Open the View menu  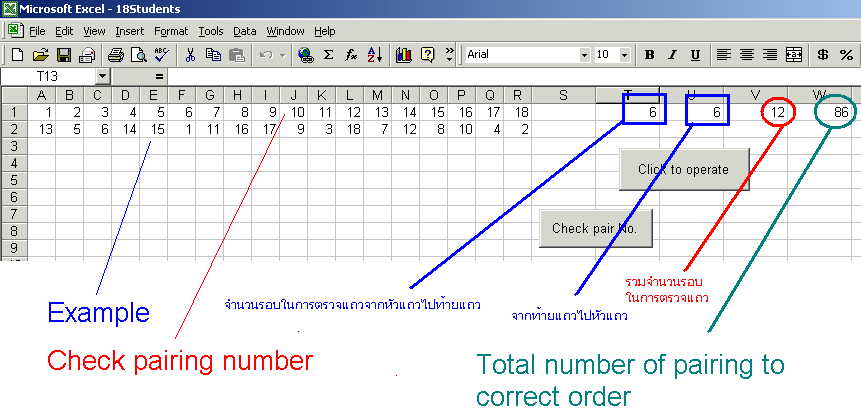click(94, 31)
